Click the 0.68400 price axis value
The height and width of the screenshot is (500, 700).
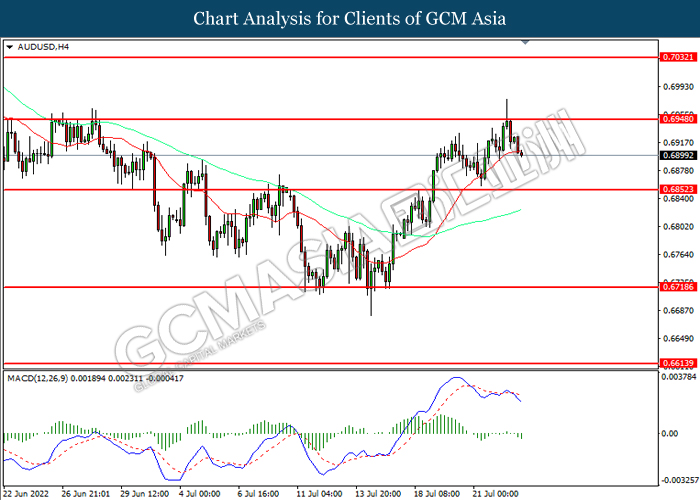(679, 199)
